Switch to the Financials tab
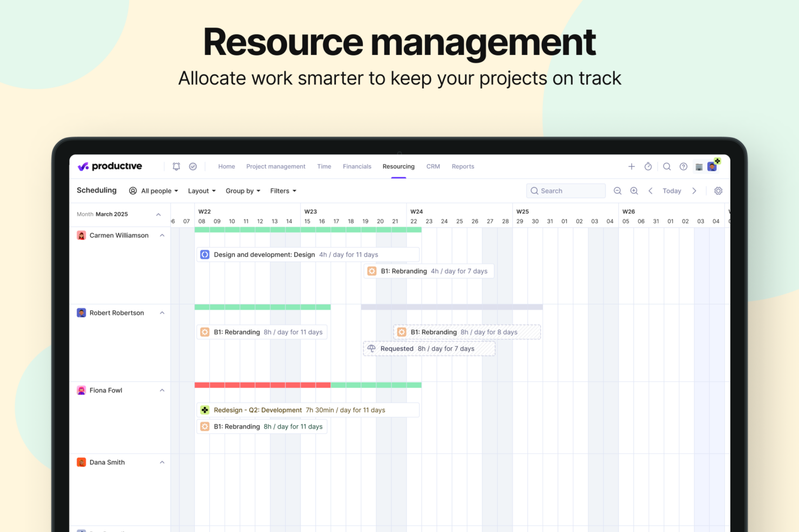This screenshot has height=532, width=799. (x=357, y=167)
